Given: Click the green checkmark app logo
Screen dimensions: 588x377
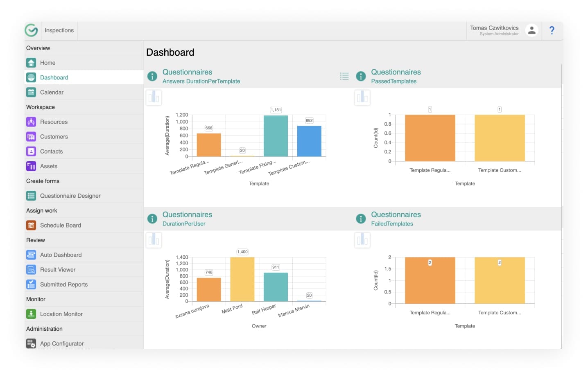Looking at the screenshot, I should (31, 30).
